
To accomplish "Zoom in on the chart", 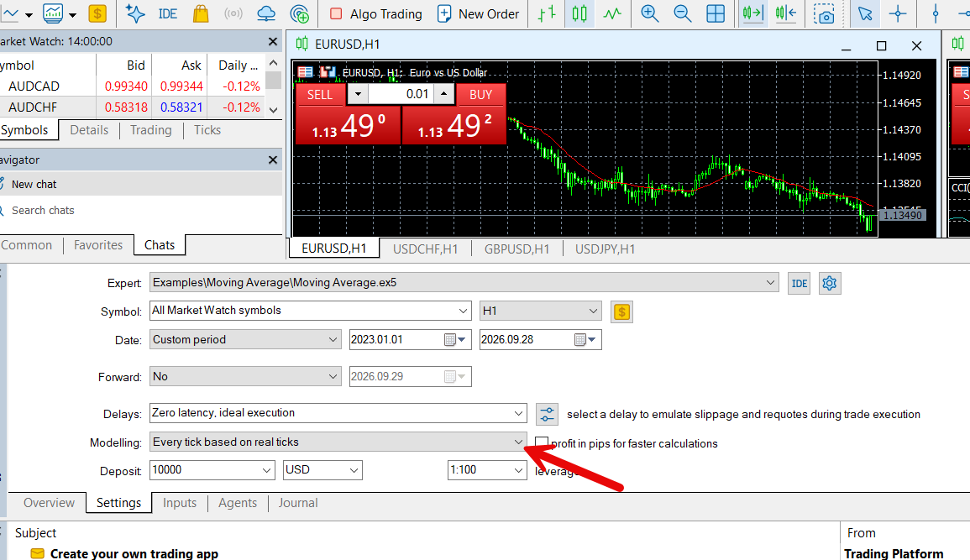I will (x=649, y=13).
